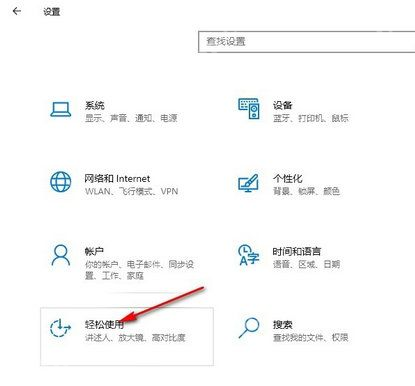Open the 帐户 person icon
This screenshot has width=415, height=386.
61,255
